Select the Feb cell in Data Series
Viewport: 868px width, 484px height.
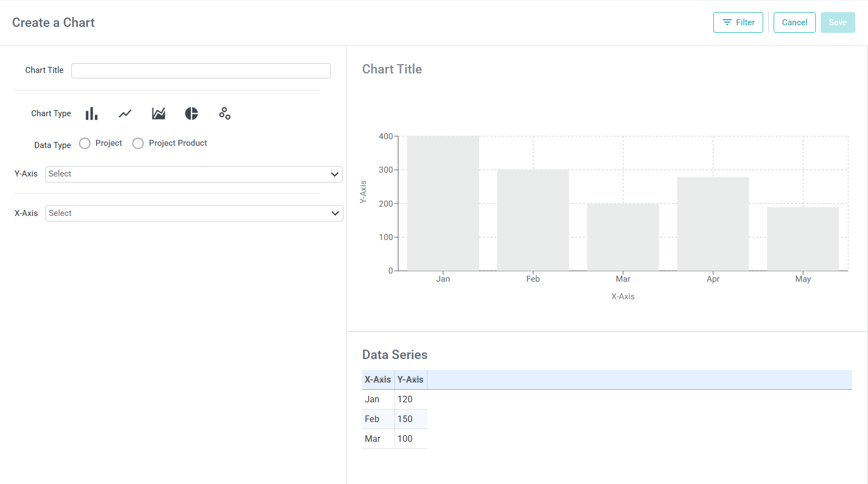pos(378,419)
